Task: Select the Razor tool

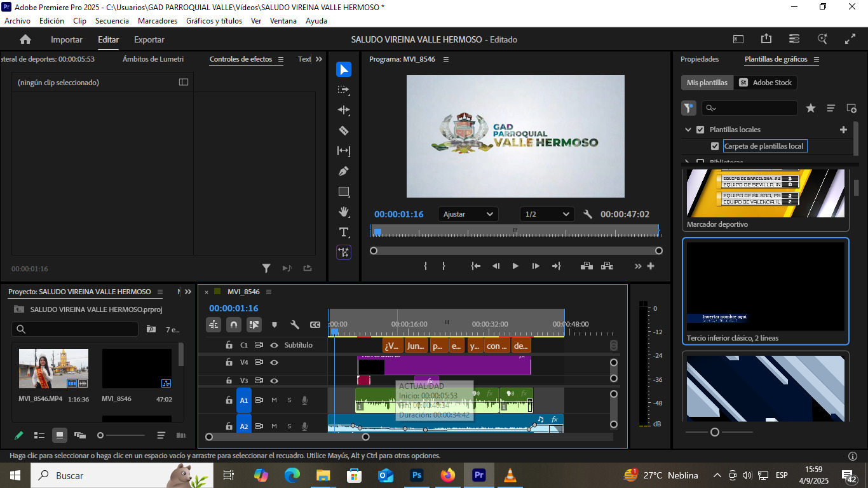Action: click(x=344, y=130)
